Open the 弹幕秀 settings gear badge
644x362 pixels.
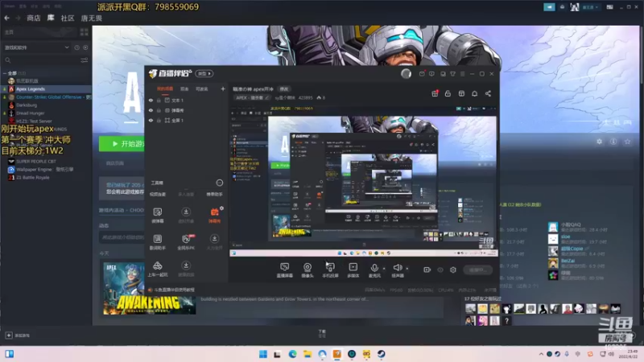(x=221, y=208)
